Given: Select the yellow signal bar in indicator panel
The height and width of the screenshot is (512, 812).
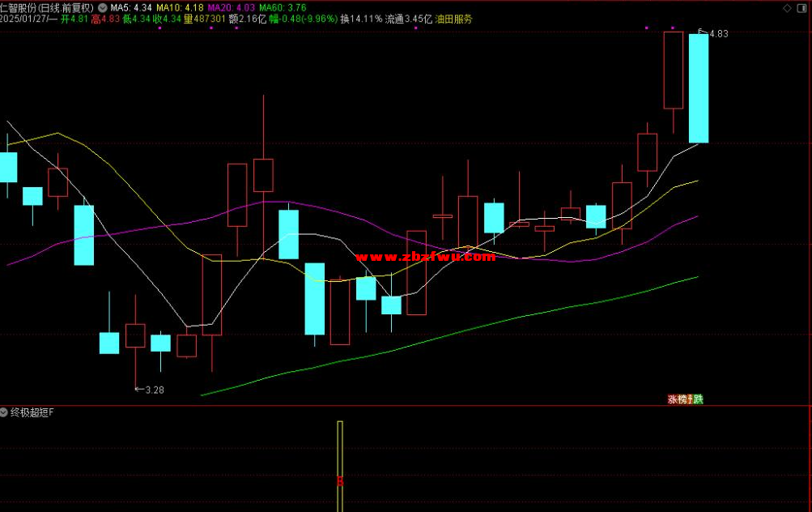Looking at the screenshot, I should [x=340, y=467].
